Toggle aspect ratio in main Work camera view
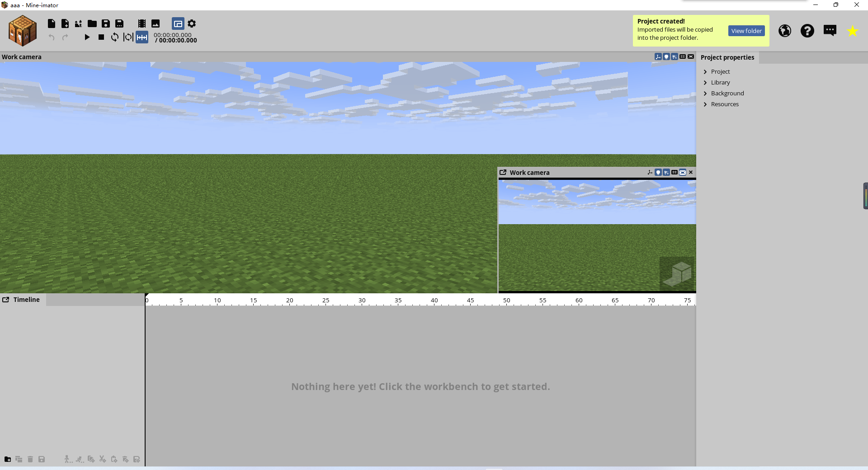Screen dimensions: 868x470 pos(691,56)
